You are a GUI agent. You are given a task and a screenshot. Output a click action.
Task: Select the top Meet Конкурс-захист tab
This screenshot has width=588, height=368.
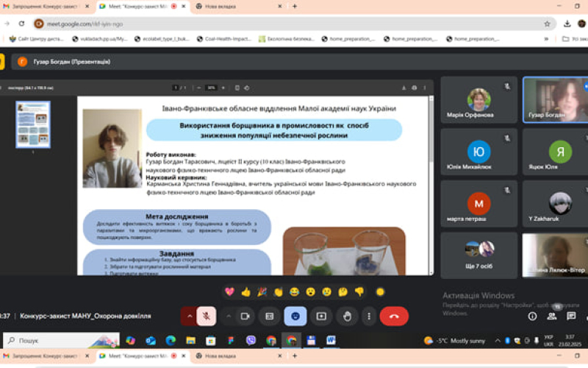(143, 7)
